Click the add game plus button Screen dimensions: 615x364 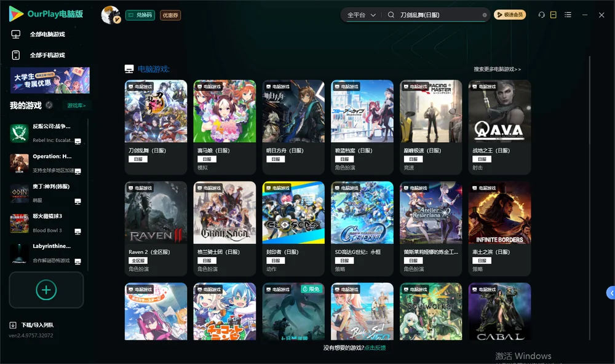[46, 290]
